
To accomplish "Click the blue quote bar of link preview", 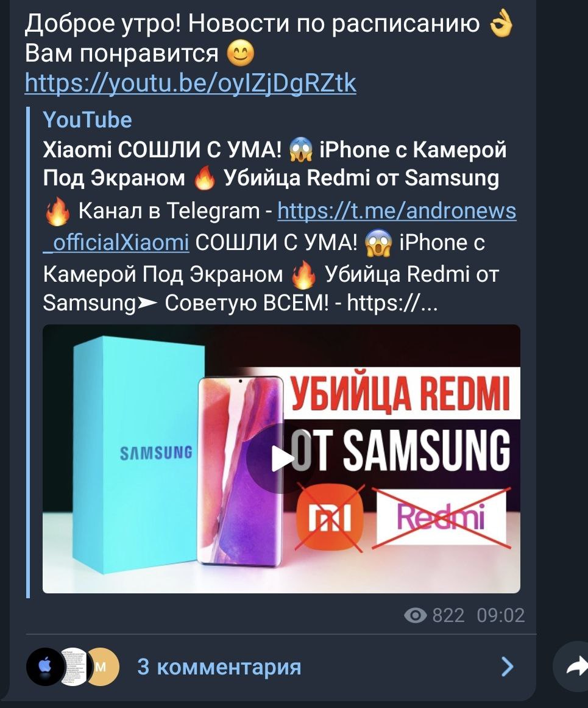I will (x=28, y=352).
